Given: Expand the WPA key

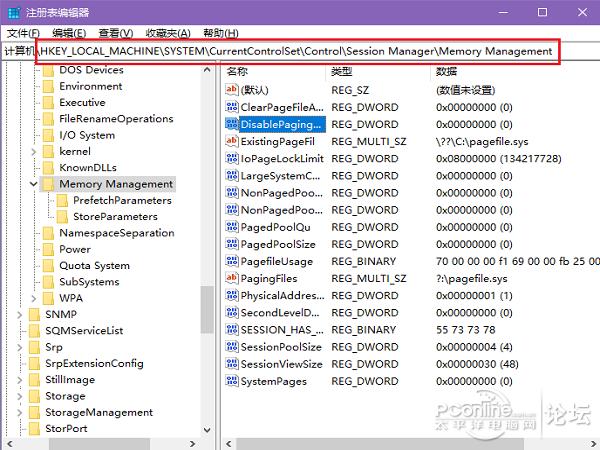Looking at the screenshot, I should [34, 298].
